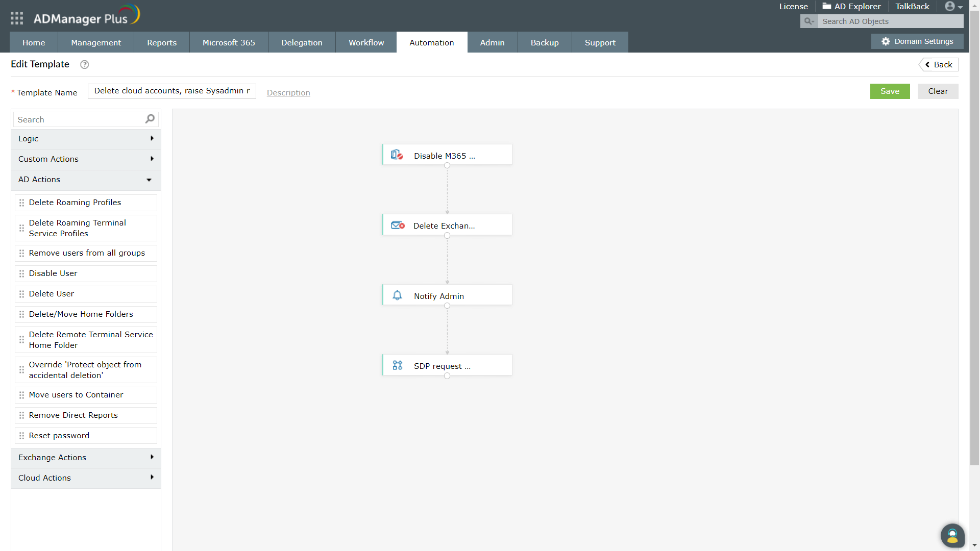Viewport: 980px width, 551px height.
Task: Click the magnifier in actions search
Action: point(150,119)
